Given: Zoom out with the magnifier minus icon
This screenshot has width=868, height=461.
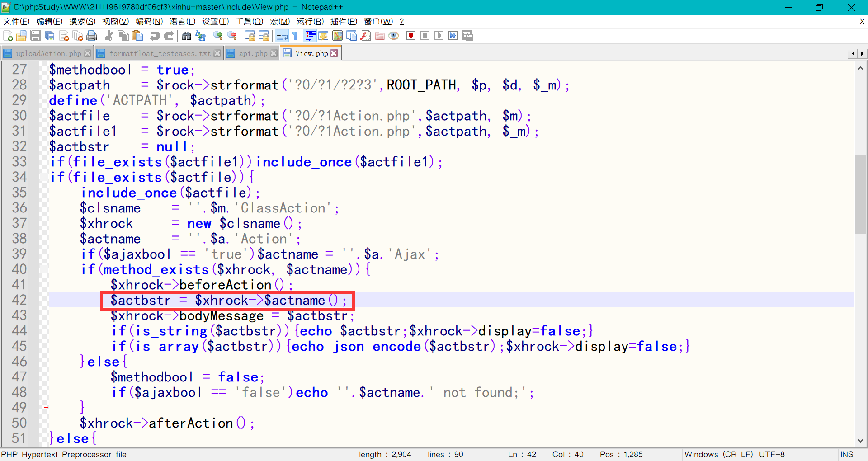Looking at the screenshot, I should (x=232, y=36).
